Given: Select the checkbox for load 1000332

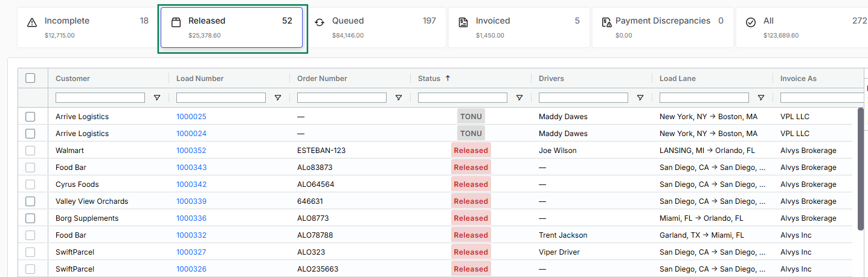Looking at the screenshot, I should [x=30, y=235].
